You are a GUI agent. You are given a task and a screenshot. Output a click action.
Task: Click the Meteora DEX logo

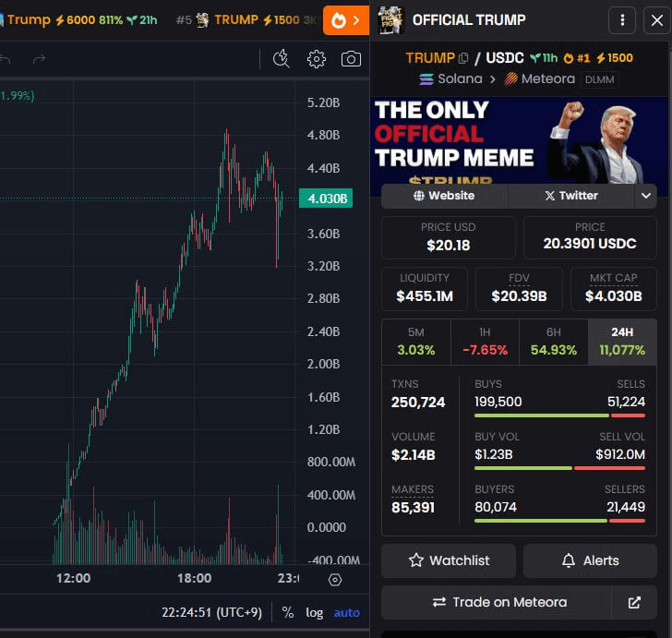coord(510,79)
